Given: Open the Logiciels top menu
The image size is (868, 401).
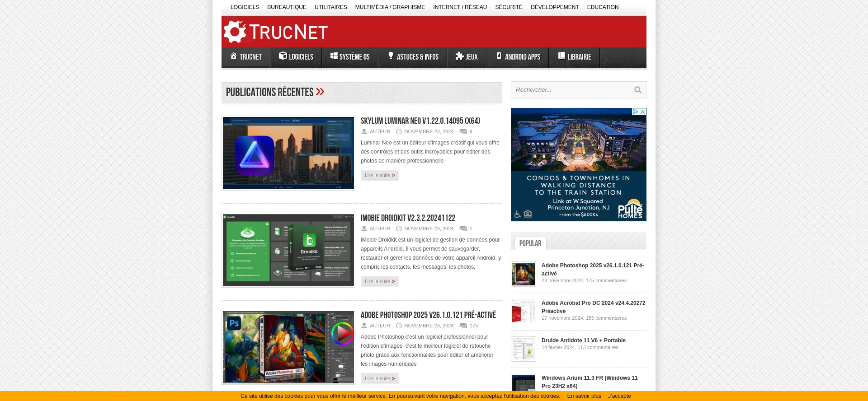Looking at the screenshot, I should click(245, 7).
